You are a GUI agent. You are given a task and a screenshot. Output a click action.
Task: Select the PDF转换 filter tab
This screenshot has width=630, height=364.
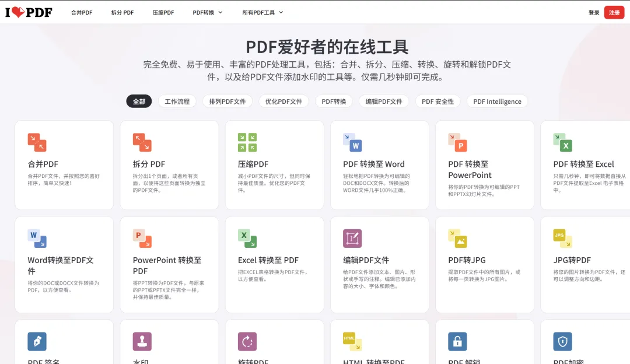[x=334, y=101]
